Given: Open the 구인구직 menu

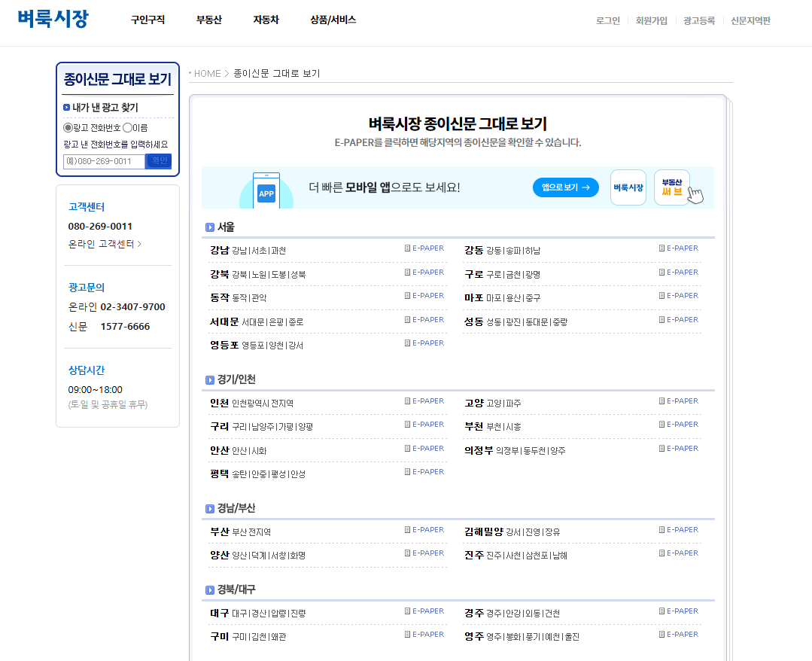Looking at the screenshot, I should (x=148, y=20).
